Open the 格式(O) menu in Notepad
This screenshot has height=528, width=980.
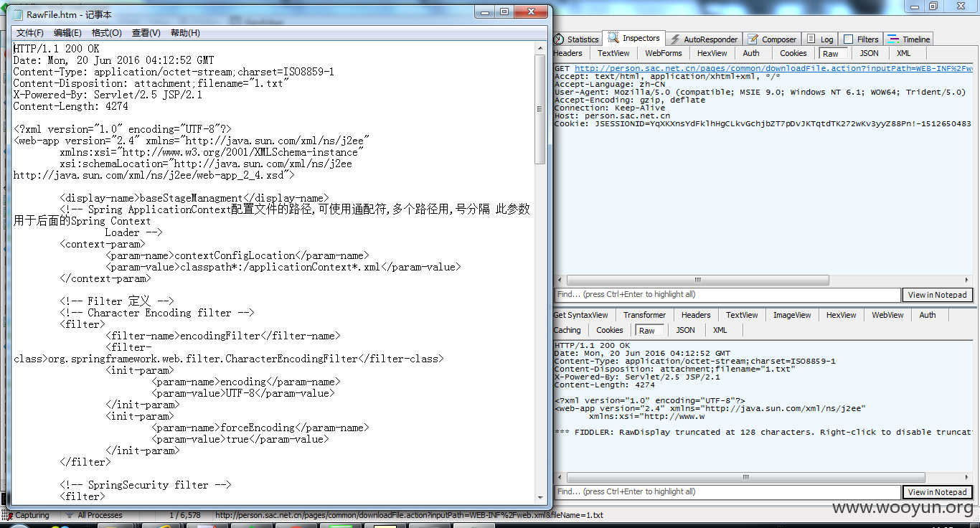(x=107, y=33)
